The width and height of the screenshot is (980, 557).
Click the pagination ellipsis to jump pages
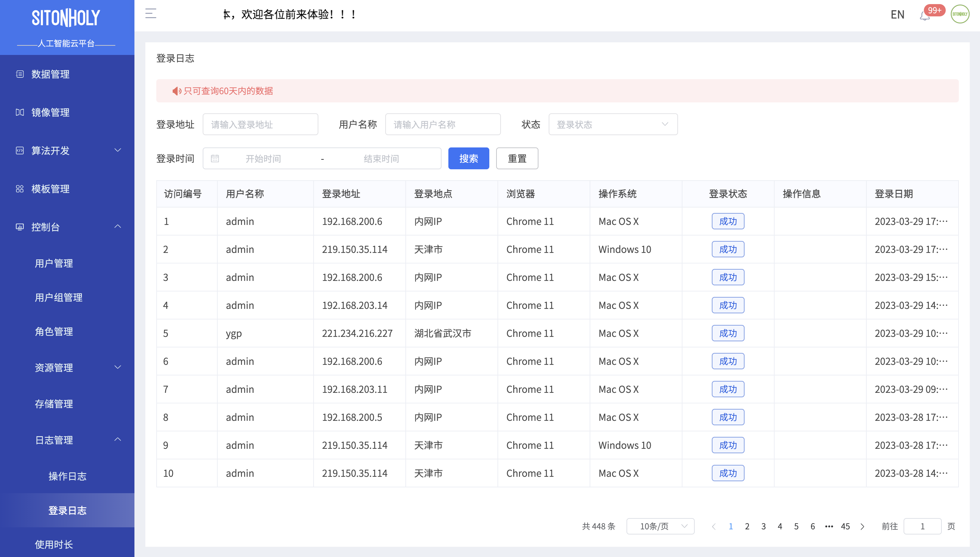829,526
